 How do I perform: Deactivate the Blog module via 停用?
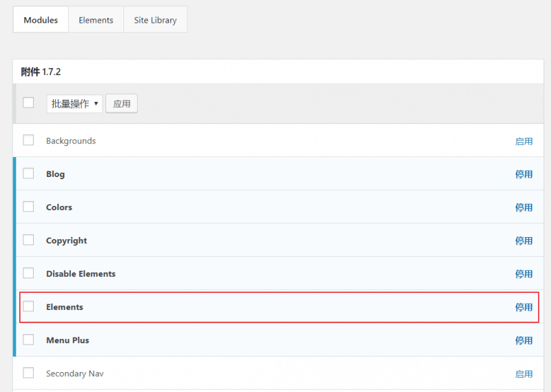[523, 174]
